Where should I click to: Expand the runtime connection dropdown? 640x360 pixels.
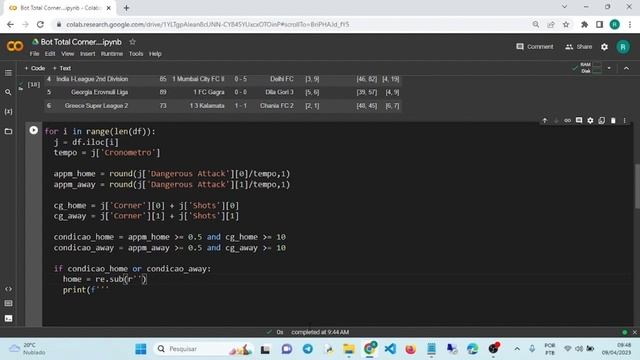pyautogui.click(x=609, y=68)
